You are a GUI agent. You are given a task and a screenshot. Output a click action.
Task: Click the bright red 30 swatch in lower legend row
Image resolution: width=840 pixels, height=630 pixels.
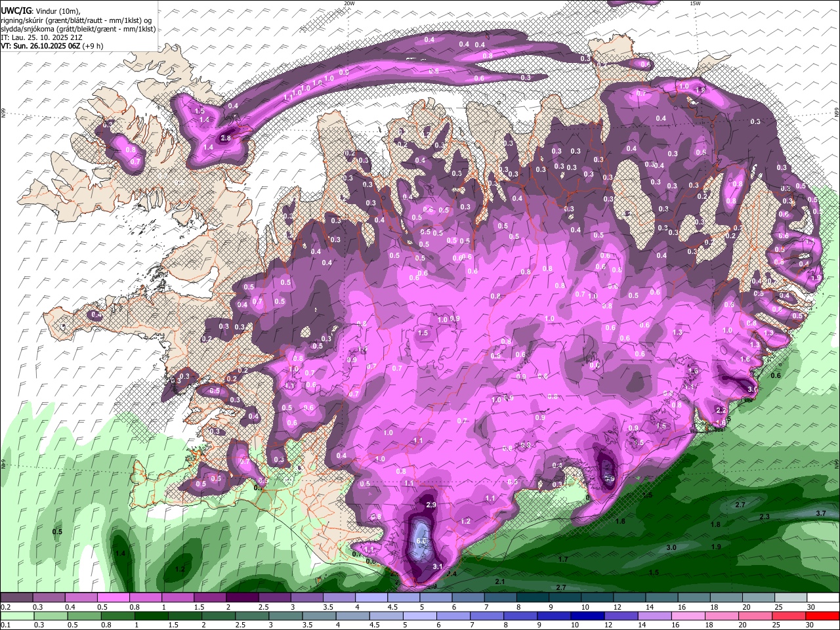pos(823,616)
